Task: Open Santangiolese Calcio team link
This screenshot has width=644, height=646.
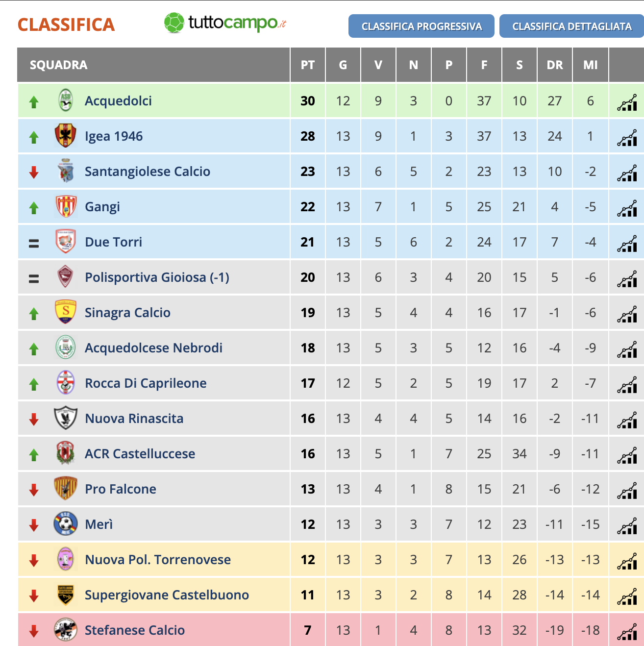Action: click(x=148, y=172)
